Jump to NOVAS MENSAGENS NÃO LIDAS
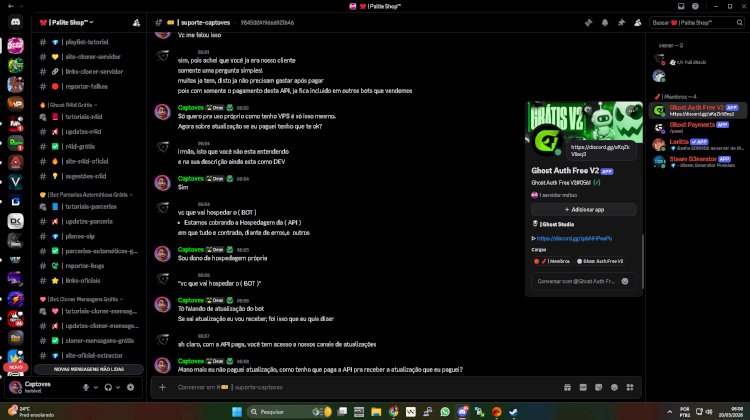This screenshot has width=750, height=420. (89, 369)
